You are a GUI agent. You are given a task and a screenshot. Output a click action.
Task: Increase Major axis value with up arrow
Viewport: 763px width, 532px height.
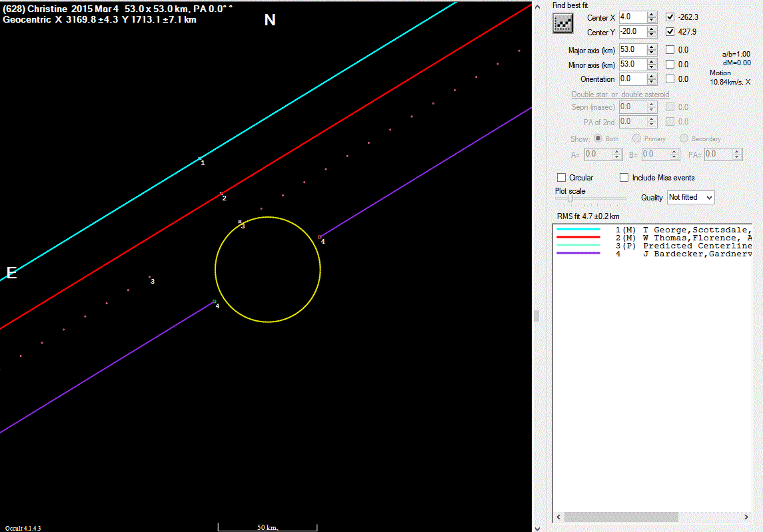pos(652,47)
